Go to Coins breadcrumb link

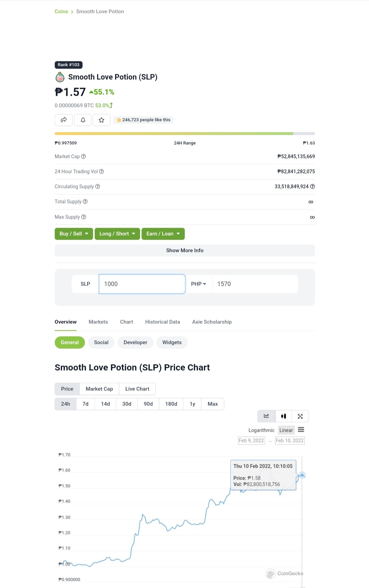tap(61, 11)
